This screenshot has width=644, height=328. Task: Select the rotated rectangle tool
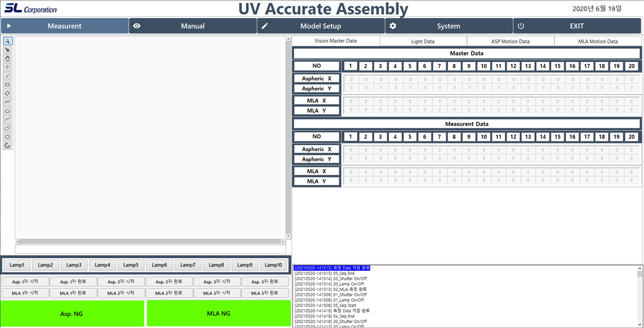coord(7,93)
